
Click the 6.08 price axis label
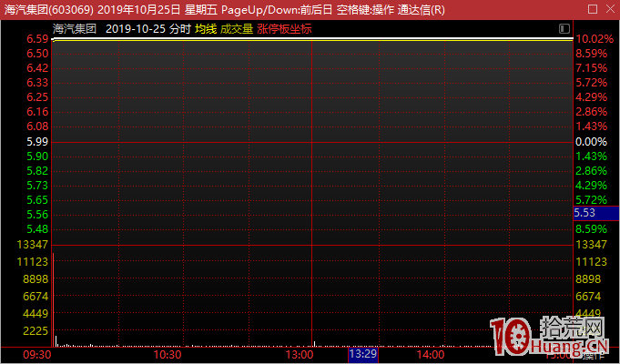(x=37, y=126)
